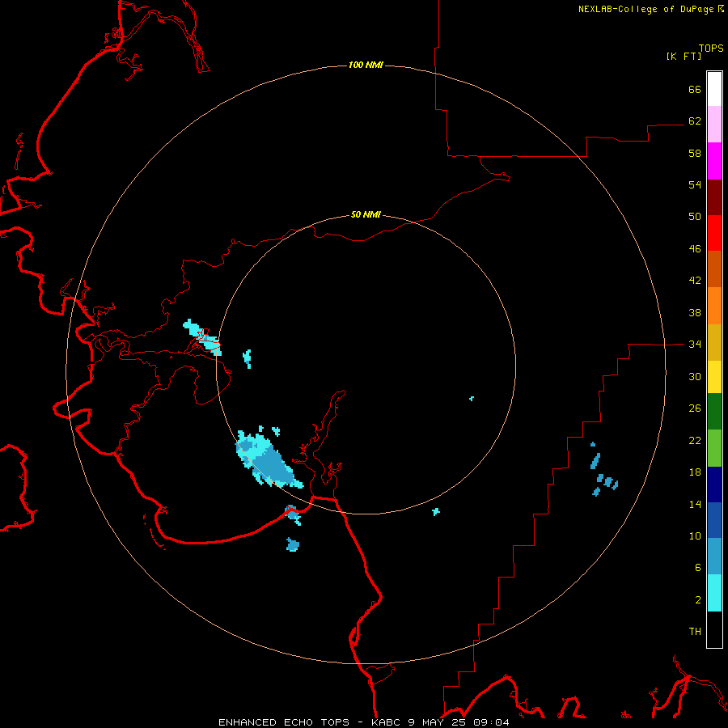
Task: Click the 66 legend value
Action: pyautogui.click(x=695, y=89)
